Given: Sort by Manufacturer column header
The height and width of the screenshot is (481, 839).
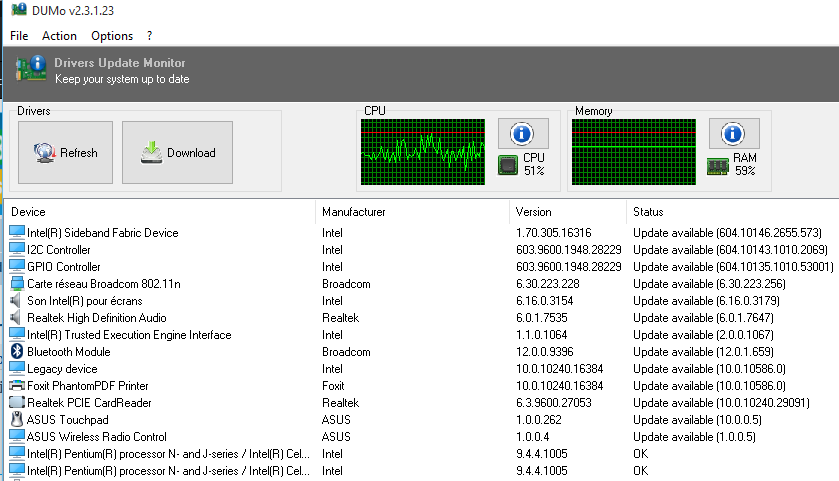Looking at the screenshot, I should click(x=353, y=212).
